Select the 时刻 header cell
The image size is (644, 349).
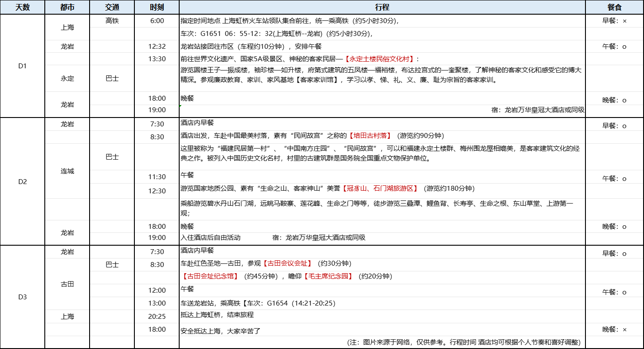point(157,8)
